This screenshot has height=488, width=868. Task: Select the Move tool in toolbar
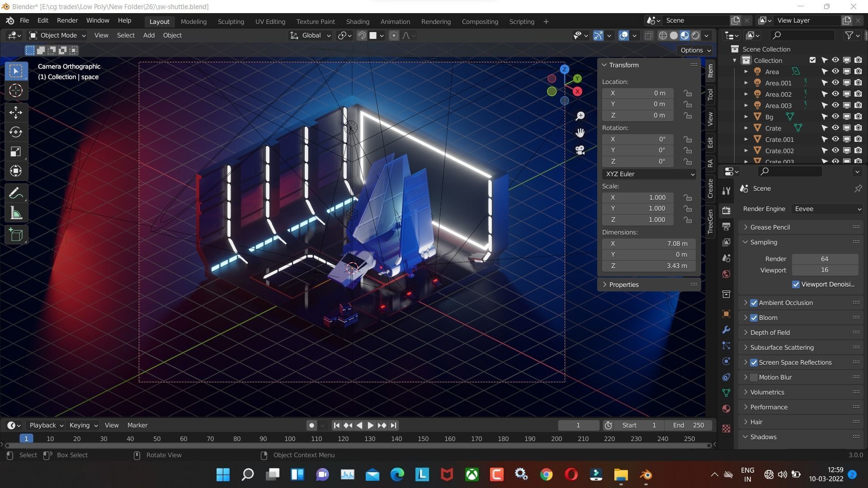(16, 112)
